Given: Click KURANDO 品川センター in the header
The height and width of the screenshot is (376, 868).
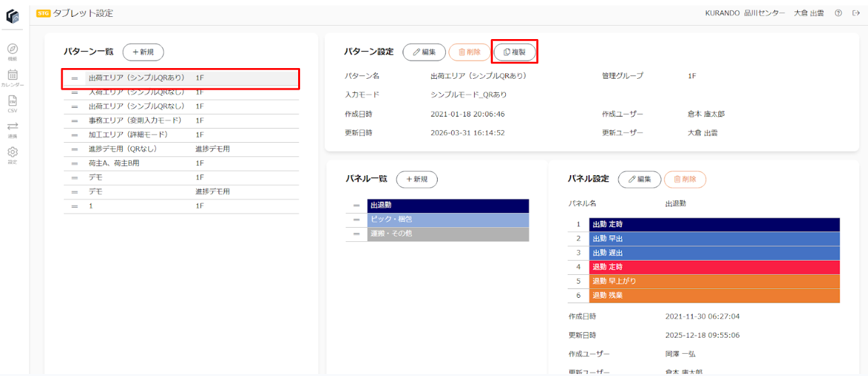Looking at the screenshot, I should [x=745, y=13].
